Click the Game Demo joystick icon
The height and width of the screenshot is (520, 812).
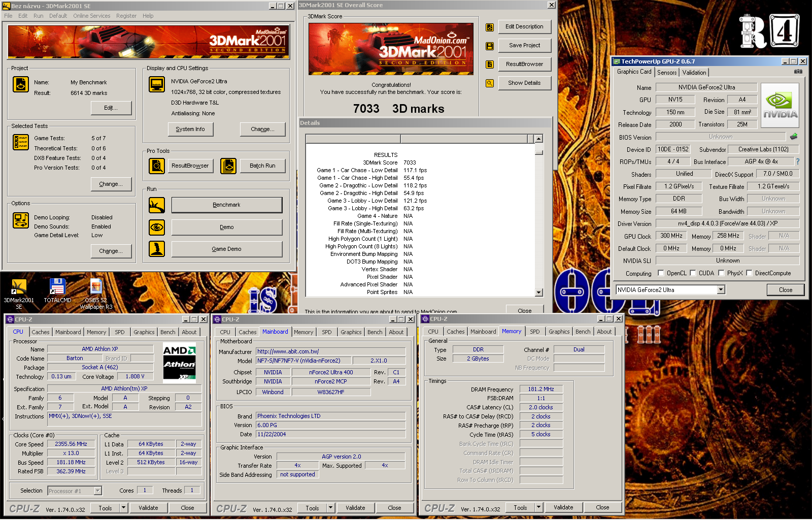(157, 249)
